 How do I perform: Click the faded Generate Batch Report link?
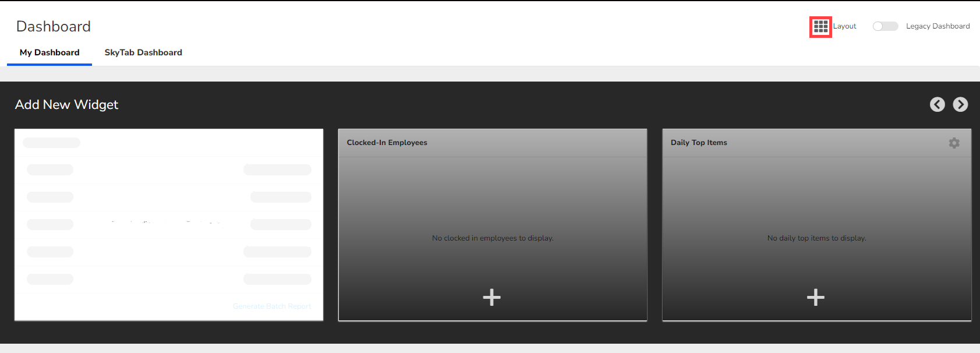pos(272,306)
